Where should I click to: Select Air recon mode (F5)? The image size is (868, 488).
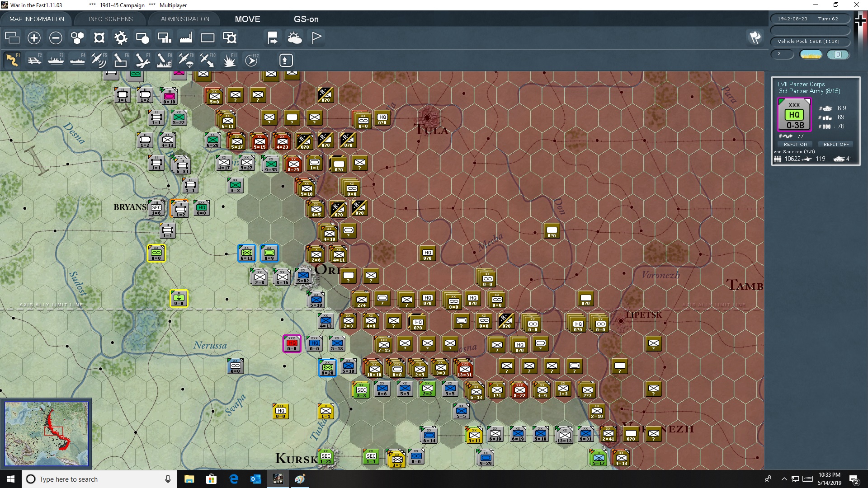click(x=99, y=60)
